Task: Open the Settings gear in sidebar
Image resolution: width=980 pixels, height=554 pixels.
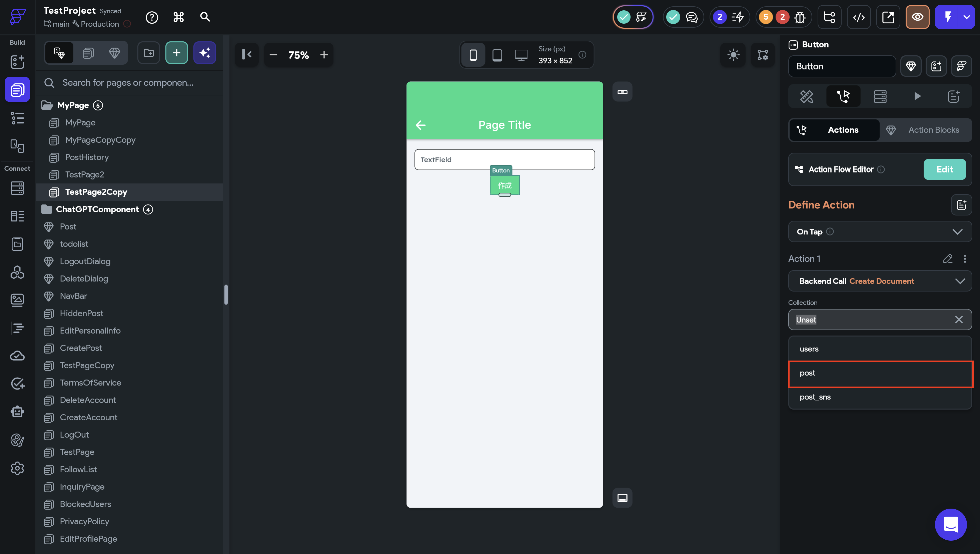Action: tap(17, 468)
